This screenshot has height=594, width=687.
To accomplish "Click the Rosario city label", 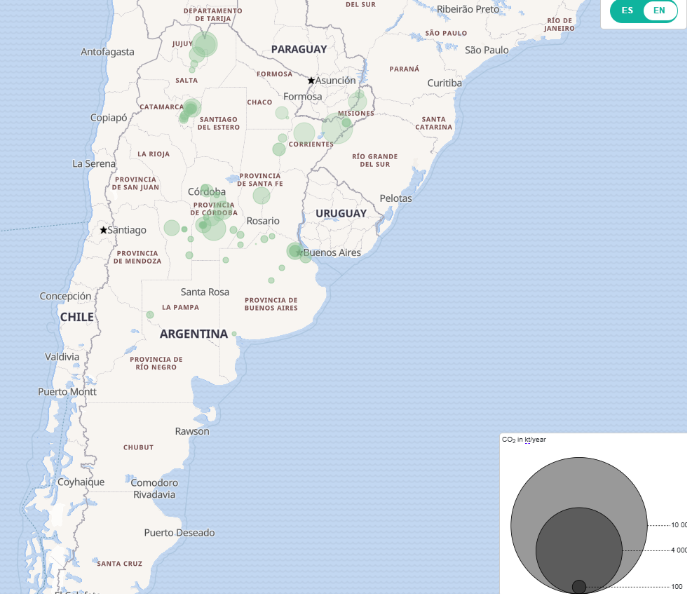I will point(263,221).
